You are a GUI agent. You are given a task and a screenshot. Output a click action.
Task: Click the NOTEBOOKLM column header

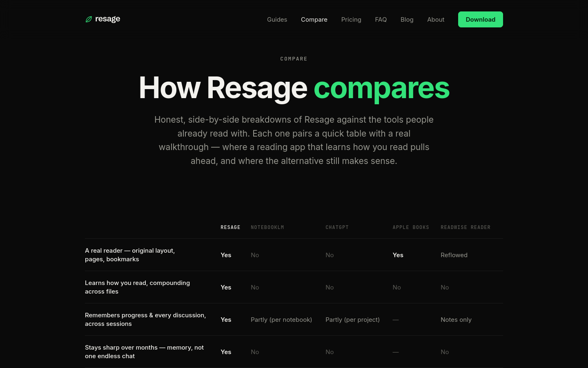pyautogui.click(x=267, y=227)
